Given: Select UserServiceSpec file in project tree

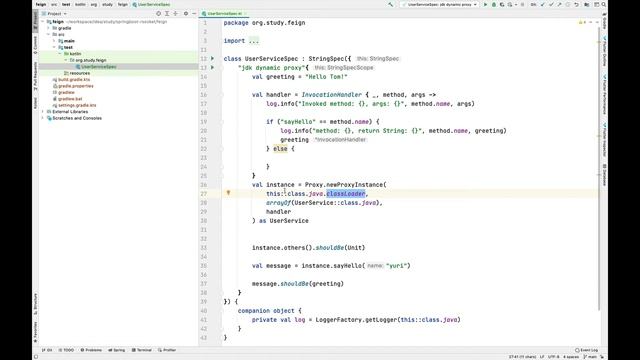Looking at the screenshot, I should [98, 67].
